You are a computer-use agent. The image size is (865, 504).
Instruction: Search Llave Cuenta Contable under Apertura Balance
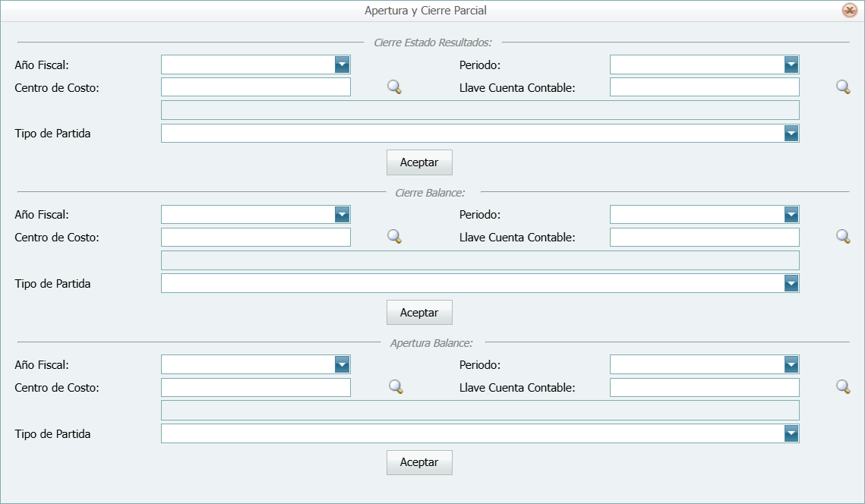(x=842, y=387)
